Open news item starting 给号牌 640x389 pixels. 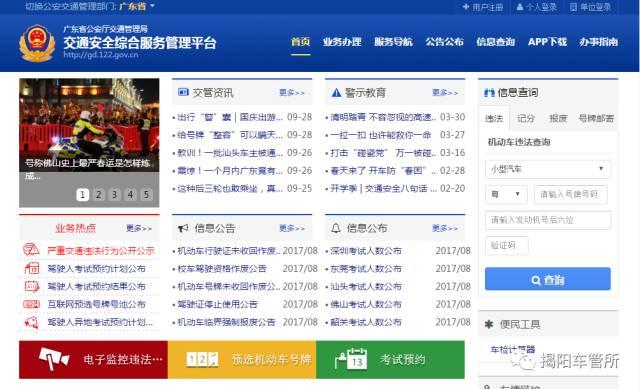click(230, 135)
